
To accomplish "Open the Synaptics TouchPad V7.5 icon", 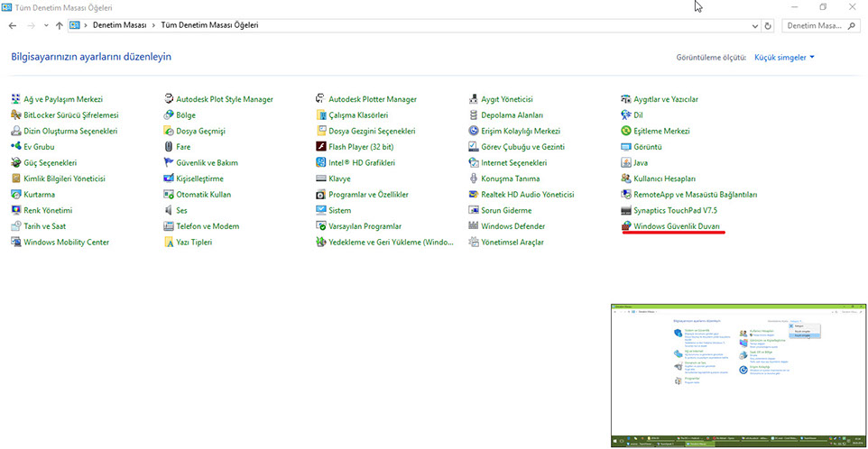I will coord(626,211).
